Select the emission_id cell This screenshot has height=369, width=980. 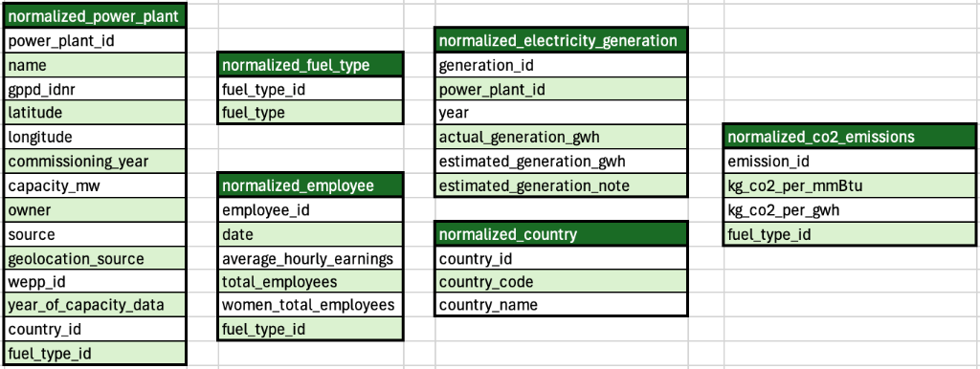[x=850, y=162]
